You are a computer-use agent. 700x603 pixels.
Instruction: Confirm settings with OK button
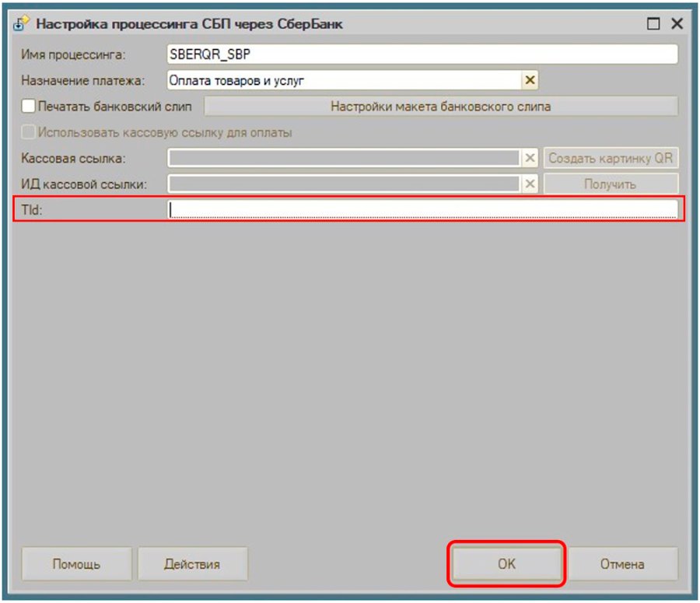[x=506, y=563]
